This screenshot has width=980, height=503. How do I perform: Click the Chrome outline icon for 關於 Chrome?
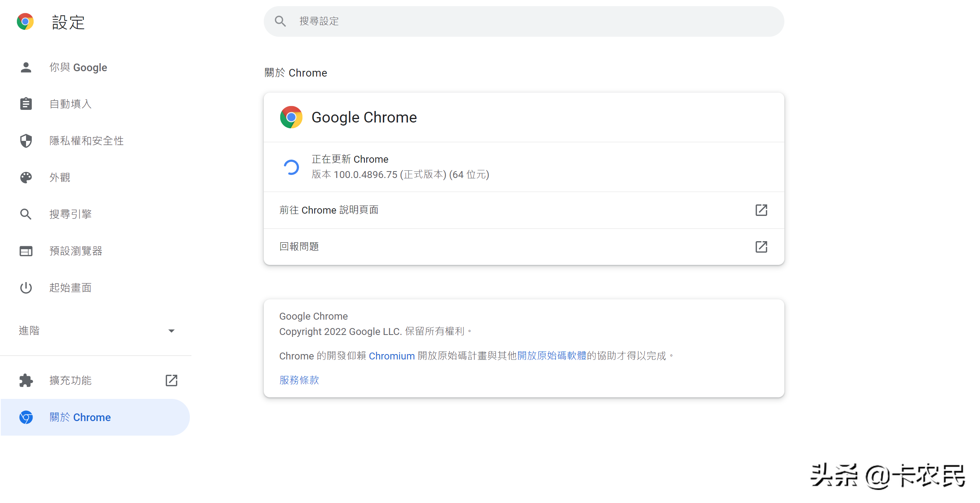pyautogui.click(x=26, y=417)
